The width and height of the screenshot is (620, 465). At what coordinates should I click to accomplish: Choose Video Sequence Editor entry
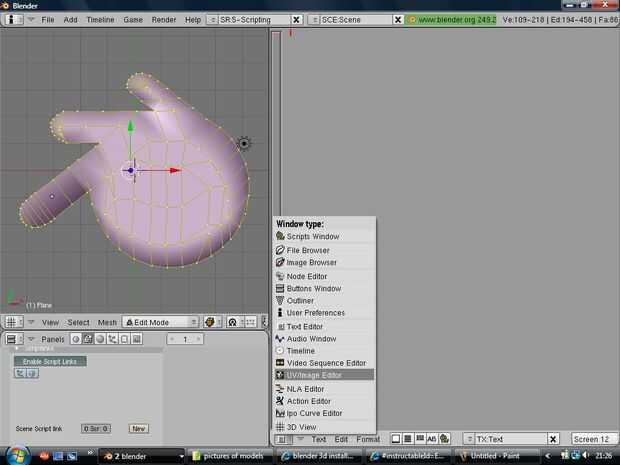(x=324, y=363)
